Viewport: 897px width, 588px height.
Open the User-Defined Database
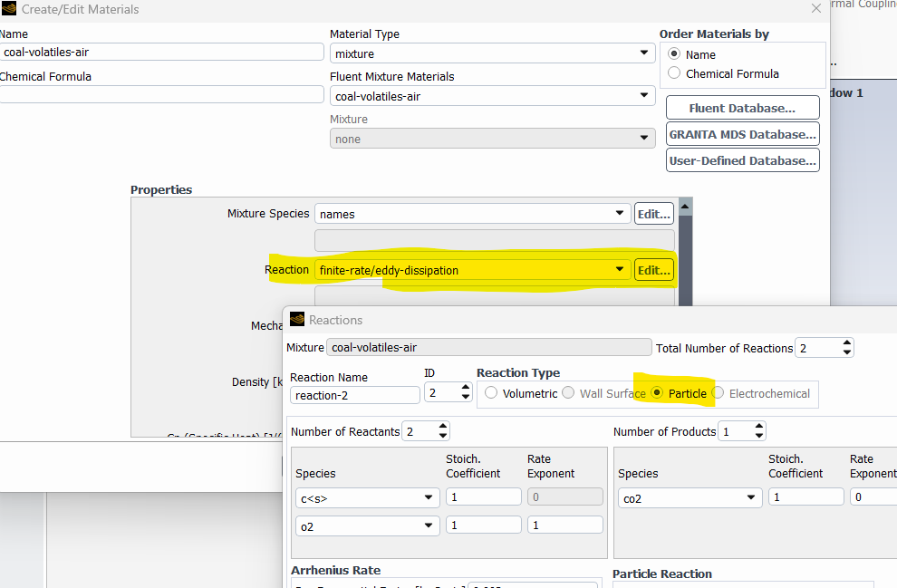coord(741,160)
